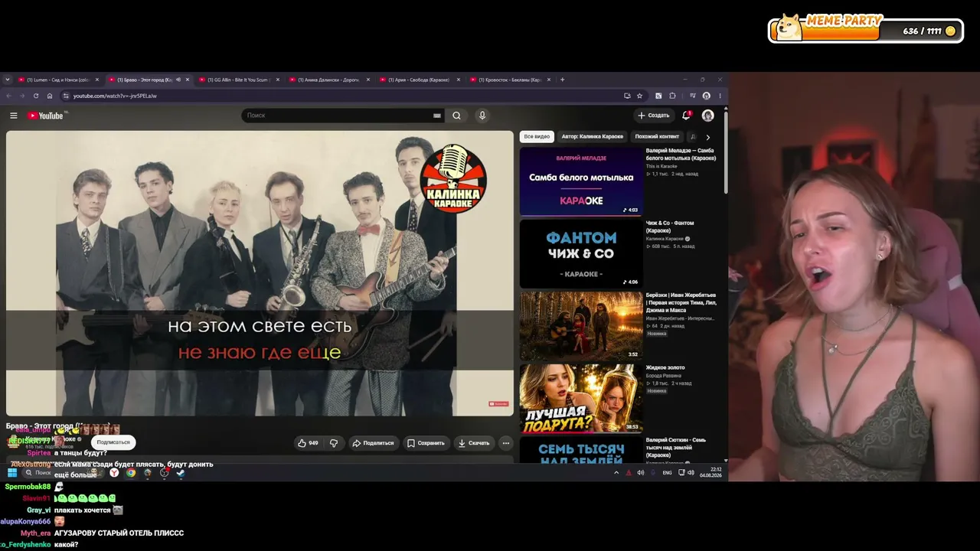Screen dimensions: 980x551
Task: Start voice search with the microphone icon
Action: coord(482,116)
